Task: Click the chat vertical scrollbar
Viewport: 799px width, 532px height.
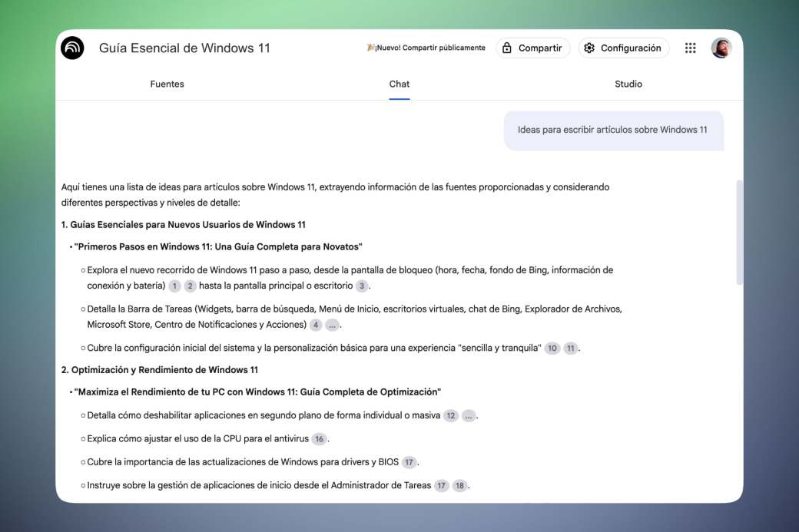Action: tap(739, 232)
